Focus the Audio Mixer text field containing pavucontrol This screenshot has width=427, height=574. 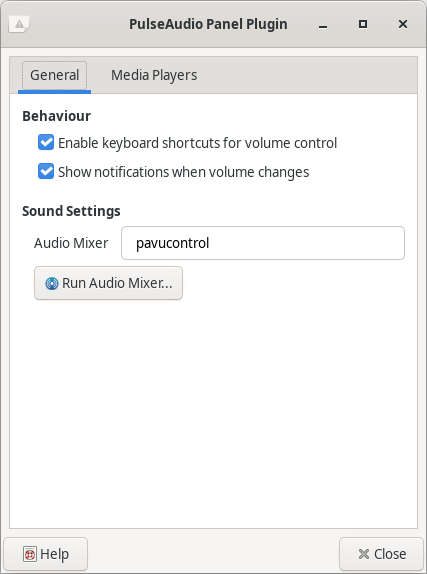click(263, 243)
